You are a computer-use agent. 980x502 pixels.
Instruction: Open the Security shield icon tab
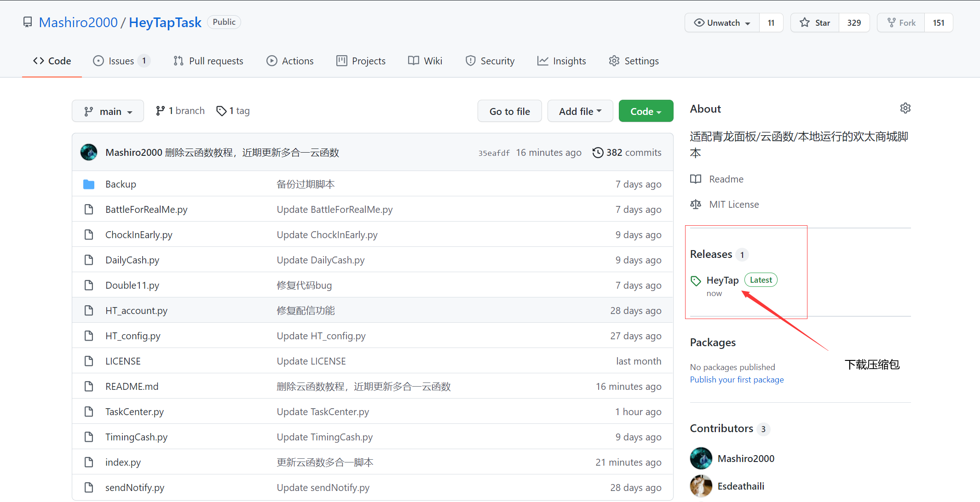click(x=470, y=61)
